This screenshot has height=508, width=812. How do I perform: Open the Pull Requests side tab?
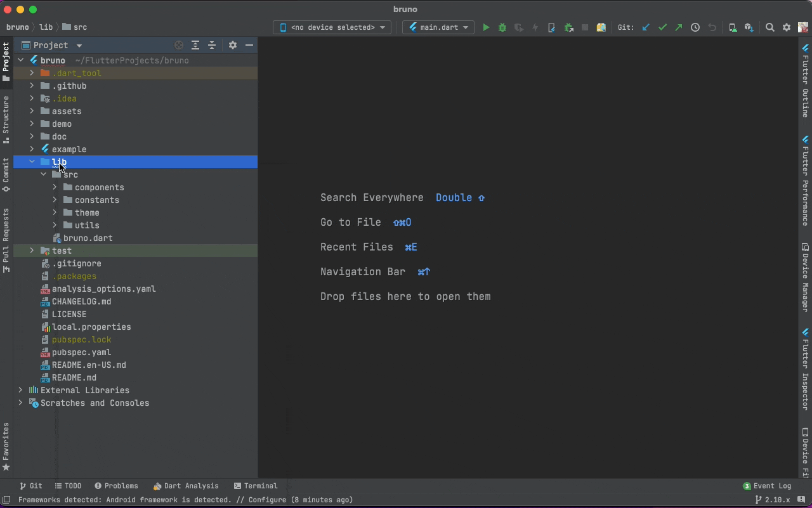point(6,240)
